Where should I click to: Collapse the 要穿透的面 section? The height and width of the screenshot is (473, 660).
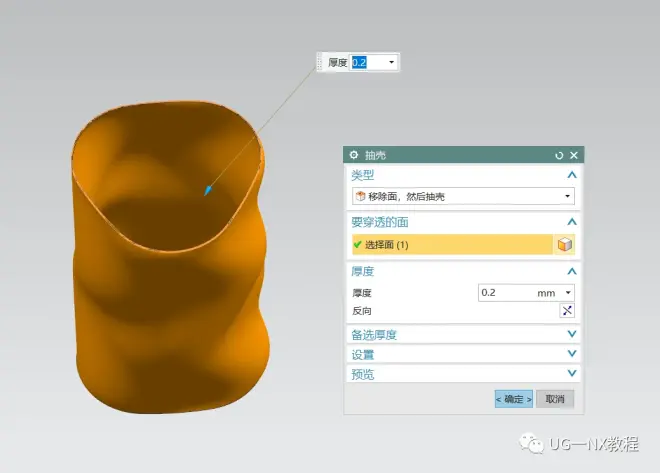tap(572, 222)
